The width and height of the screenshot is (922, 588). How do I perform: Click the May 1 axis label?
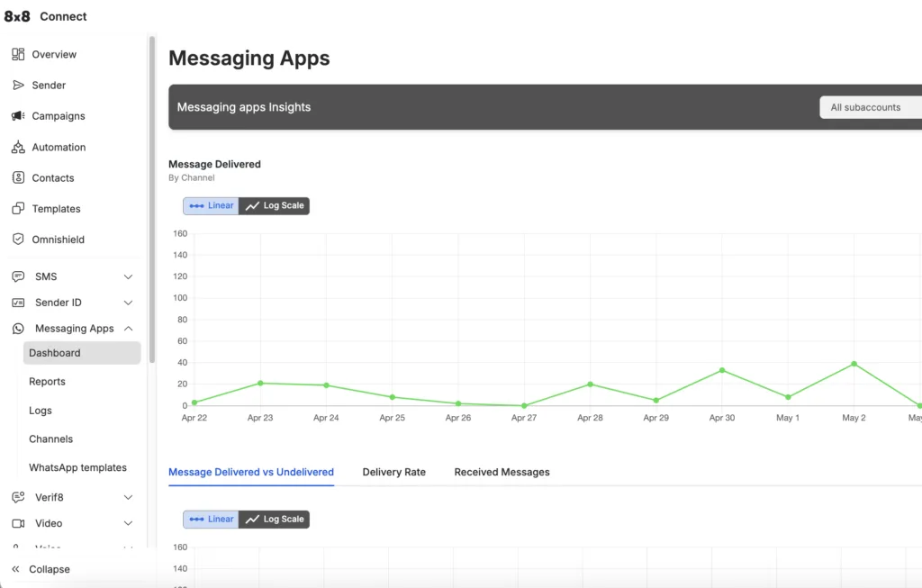[x=788, y=418]
